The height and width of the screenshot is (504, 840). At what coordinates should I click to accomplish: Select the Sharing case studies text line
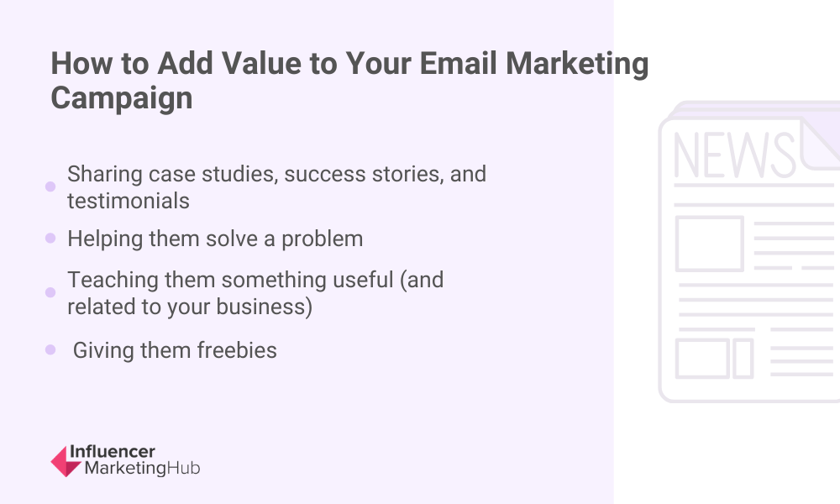tap(276, 187)
